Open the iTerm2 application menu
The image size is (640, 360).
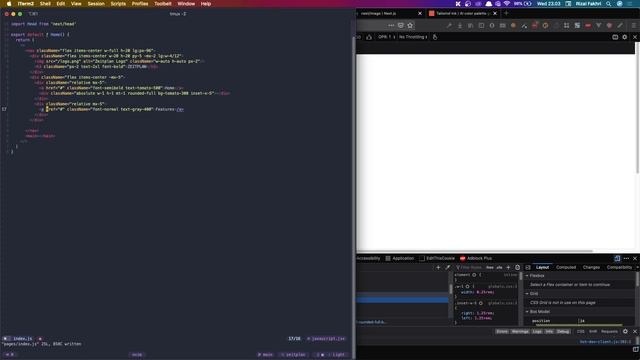click(x=25, y=4)
